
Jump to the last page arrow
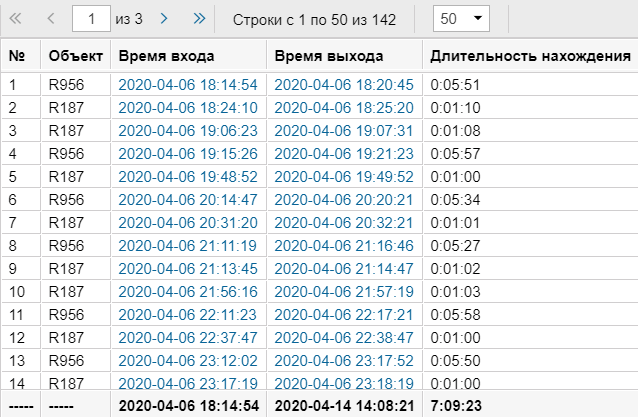tap(198, 19)
